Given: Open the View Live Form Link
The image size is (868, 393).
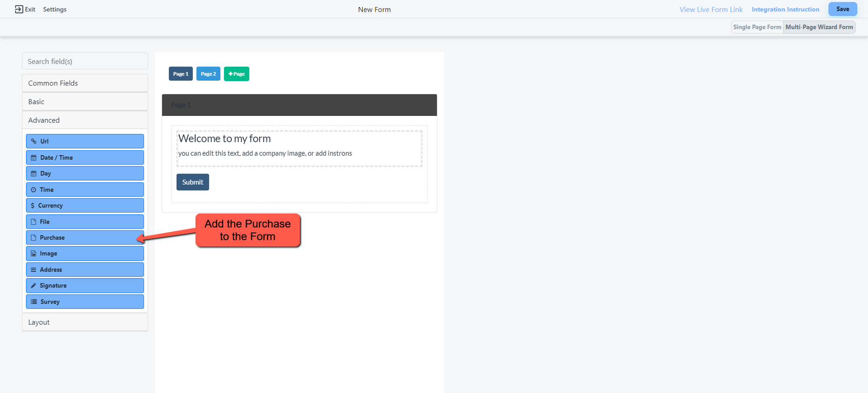Looking at the screenshot, I should pyautogui.click(x=711, y=10).
